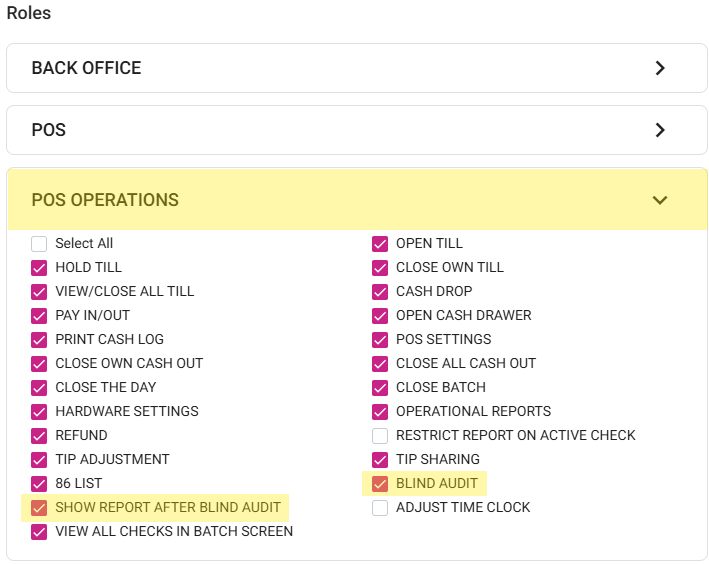Disable the CLOSE THE DAY checkbox
This screenshot has height=564, width=709.
(39, 387)
